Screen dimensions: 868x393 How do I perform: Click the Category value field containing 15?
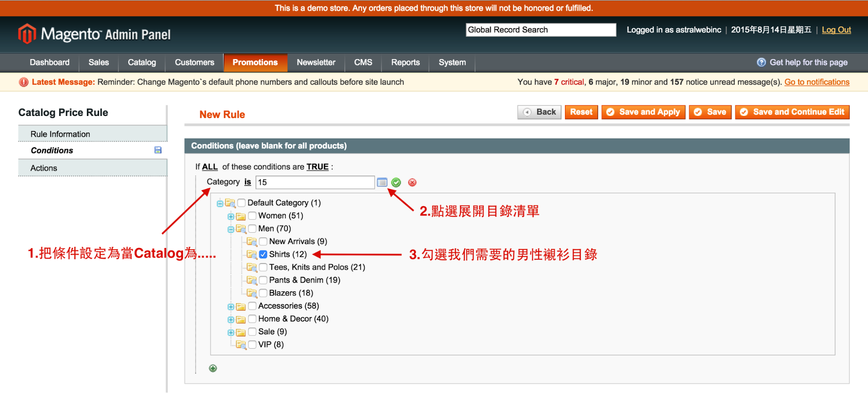(x=315, y=182)
